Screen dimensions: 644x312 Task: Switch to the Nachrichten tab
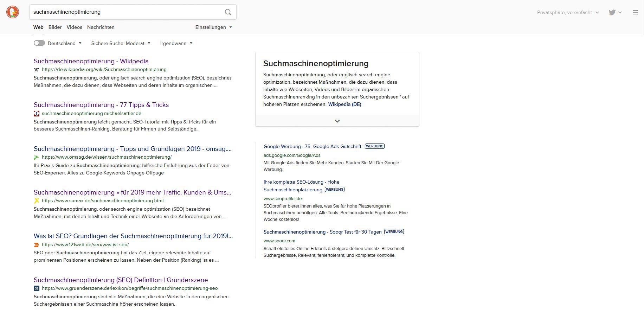click(x=101, y=27)
